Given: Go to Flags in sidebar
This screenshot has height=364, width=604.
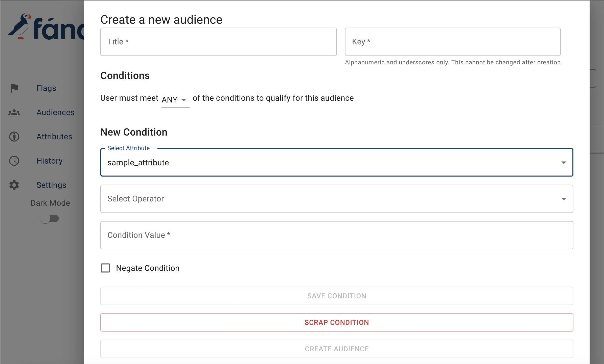Looking at the screenshot, I should pos(46,88).
